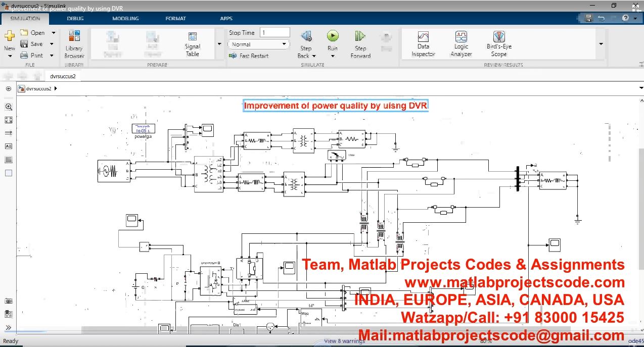The width and height of the screenshot is (644, 347).
Task: Open the Library Browser
Action: pos(74,44)
